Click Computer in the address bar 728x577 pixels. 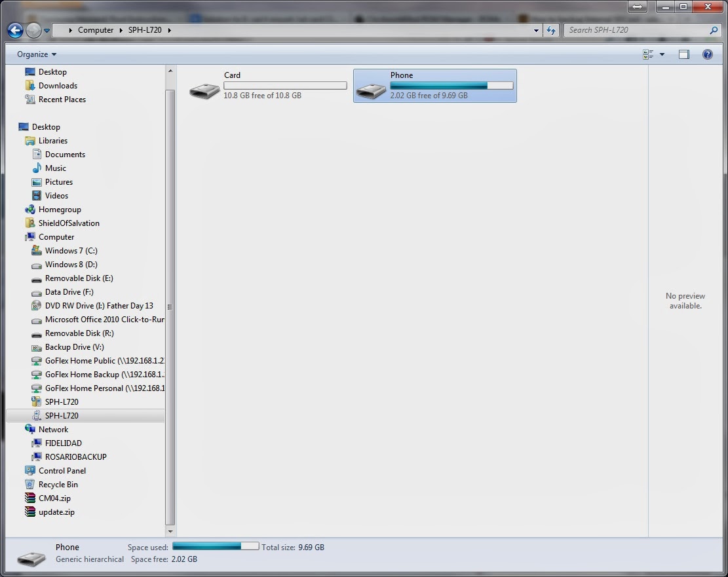click(96, 30)
